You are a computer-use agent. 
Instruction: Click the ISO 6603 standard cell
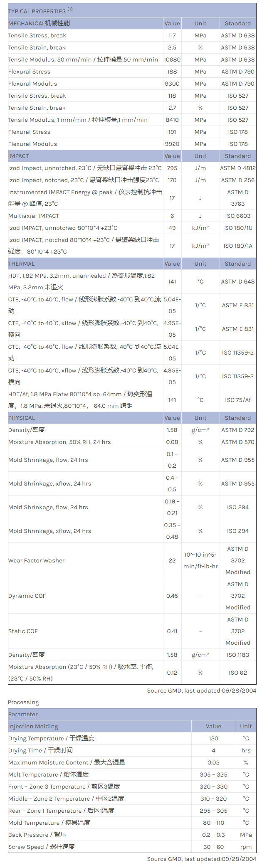238,216
